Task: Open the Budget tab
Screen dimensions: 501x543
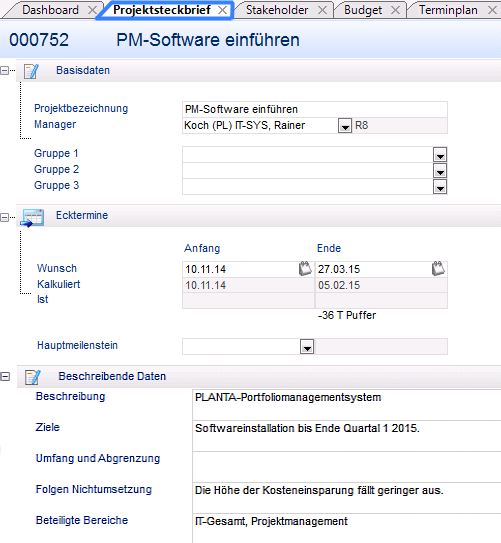Action: pyautogui.click(x=363, y=10)
